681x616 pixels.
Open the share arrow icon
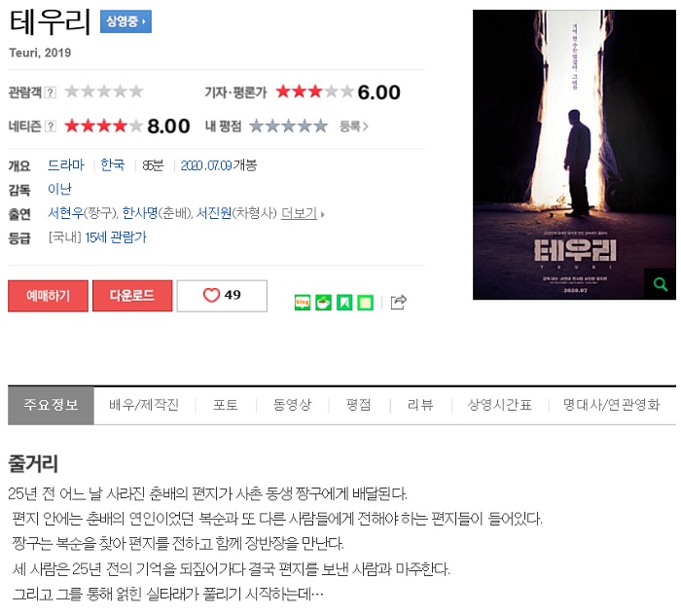[398, 302]
